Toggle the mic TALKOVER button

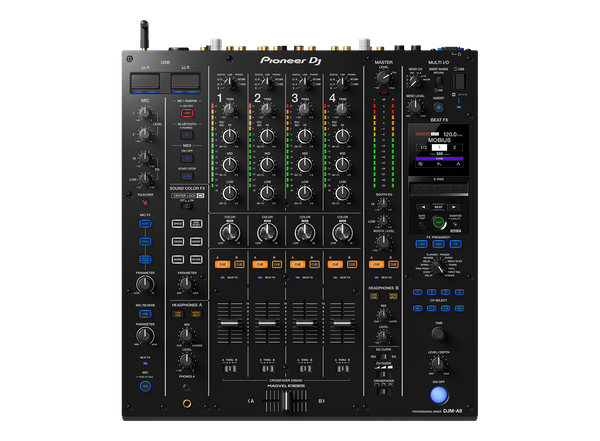[x=145, y=203]
